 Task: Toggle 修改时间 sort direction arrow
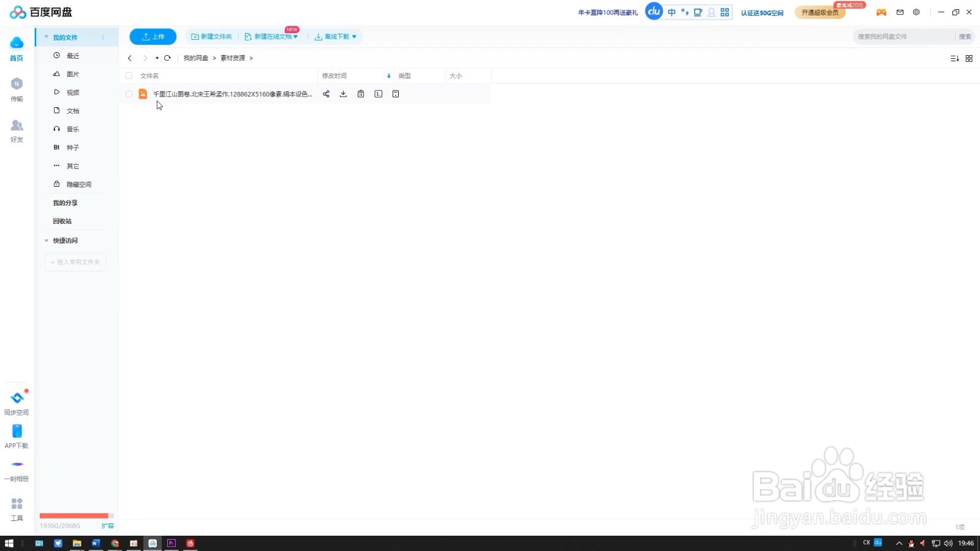point(388,76)
